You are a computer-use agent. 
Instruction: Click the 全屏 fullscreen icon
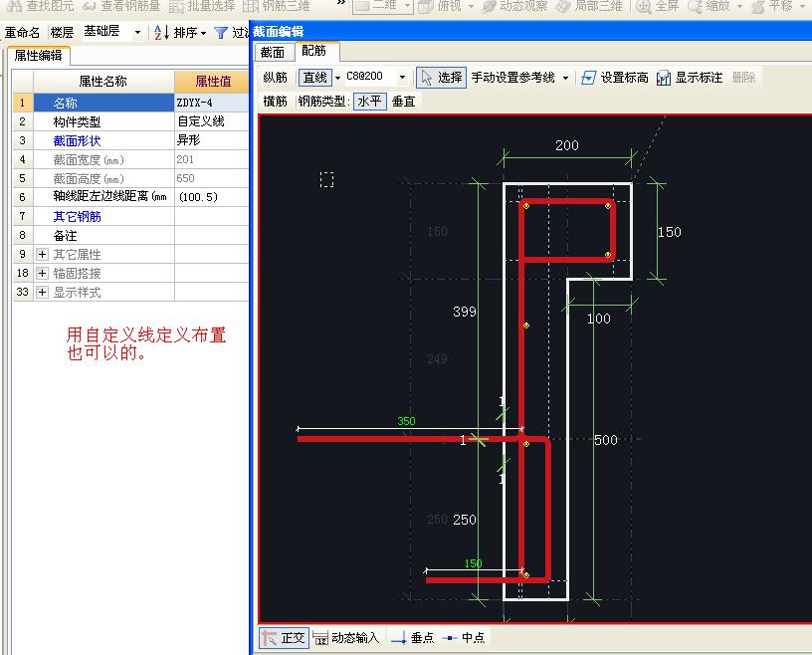click(x=644, y=6)
